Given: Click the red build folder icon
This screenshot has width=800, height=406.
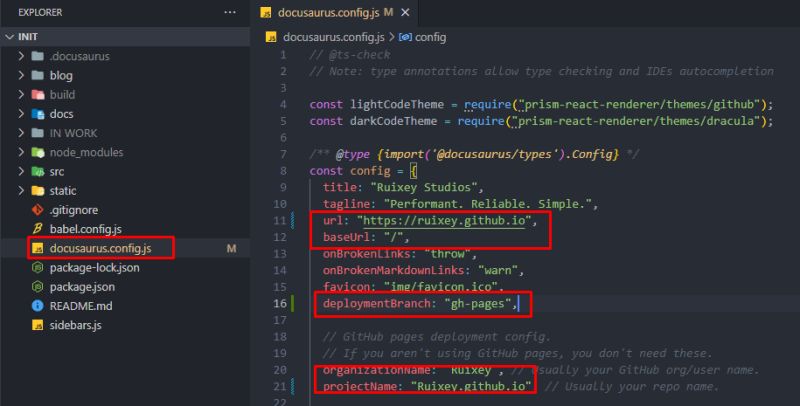Looking at the screenshot, I should click(38, 94).
